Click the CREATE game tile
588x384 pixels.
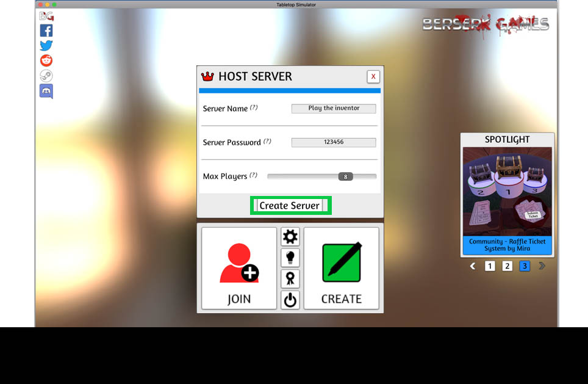coord(341,268)
